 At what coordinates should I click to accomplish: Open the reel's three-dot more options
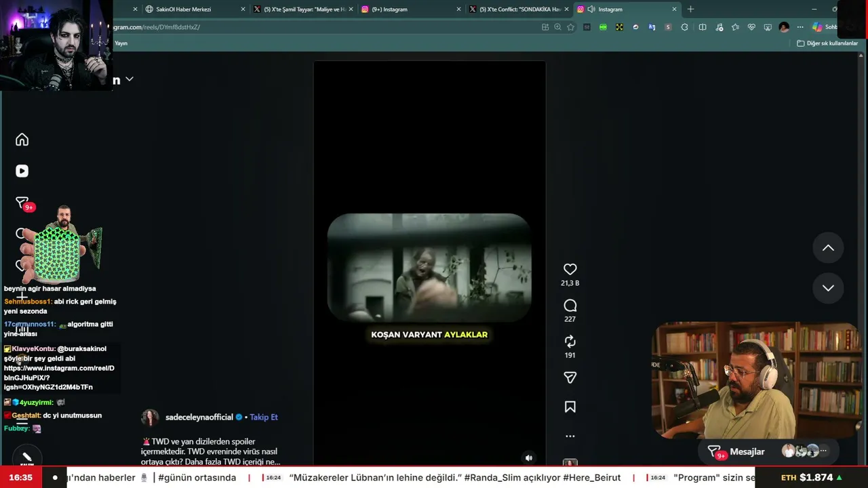point(570,436)
